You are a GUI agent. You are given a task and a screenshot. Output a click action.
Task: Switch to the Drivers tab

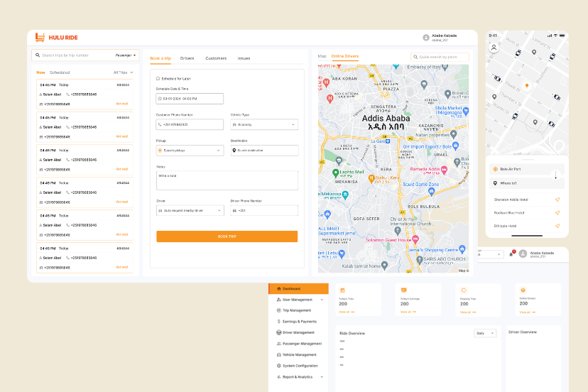(187, 58)
